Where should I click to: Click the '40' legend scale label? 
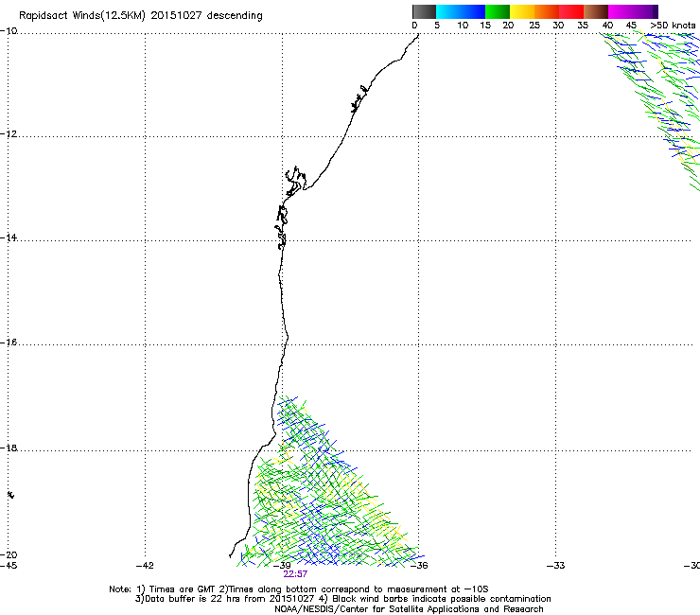pos(607,26)
